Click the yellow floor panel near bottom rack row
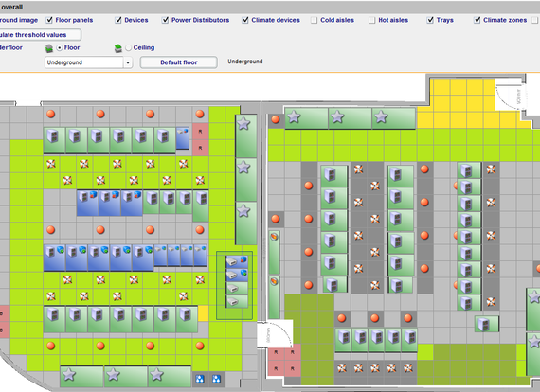This screenshot has width=540, height=392. point(203,313)
